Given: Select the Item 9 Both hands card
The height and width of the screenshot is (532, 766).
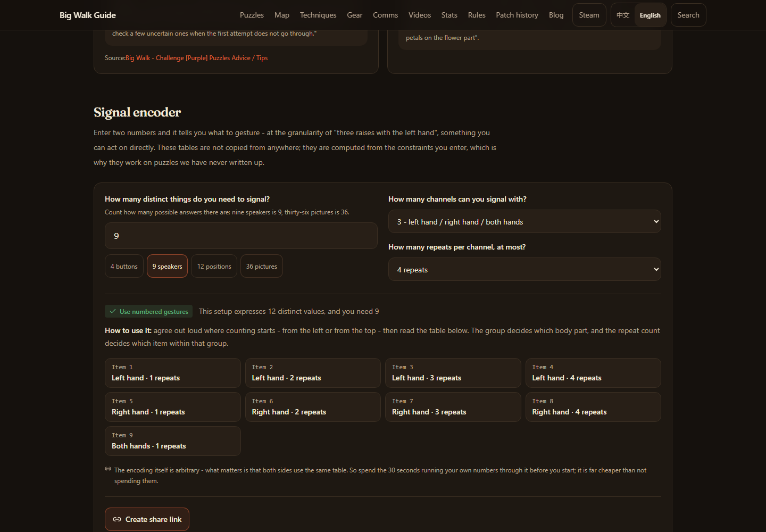Looking at the screenshot, I should 173,441.
